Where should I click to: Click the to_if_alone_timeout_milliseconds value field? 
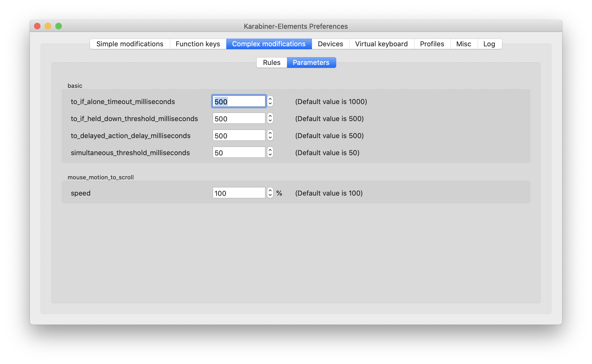pyautogui.click(x=239, y=101)
